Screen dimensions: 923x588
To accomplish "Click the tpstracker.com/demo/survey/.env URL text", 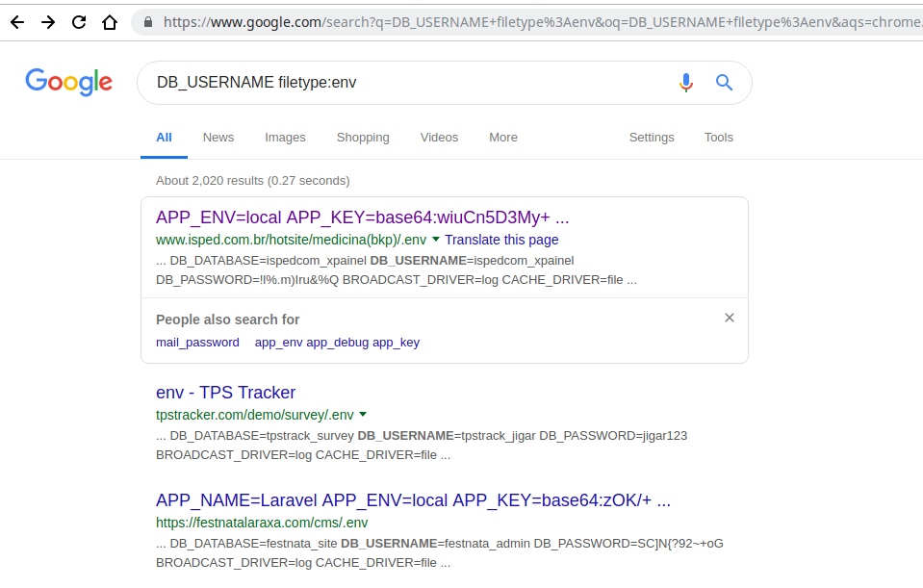I will (x=255, y=415).
